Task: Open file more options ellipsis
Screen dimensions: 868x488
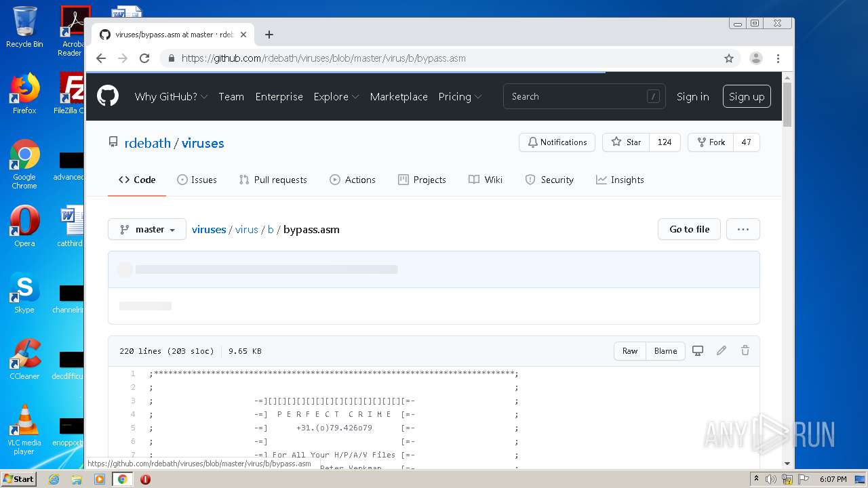Action: coord(743,229)
